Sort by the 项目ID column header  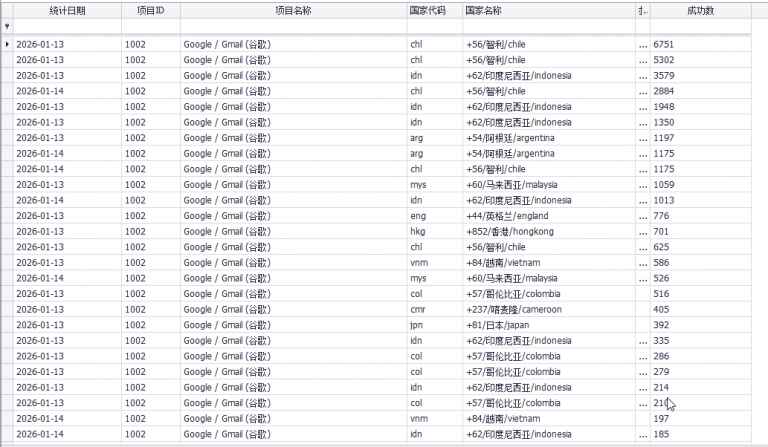tap(151, 10)
